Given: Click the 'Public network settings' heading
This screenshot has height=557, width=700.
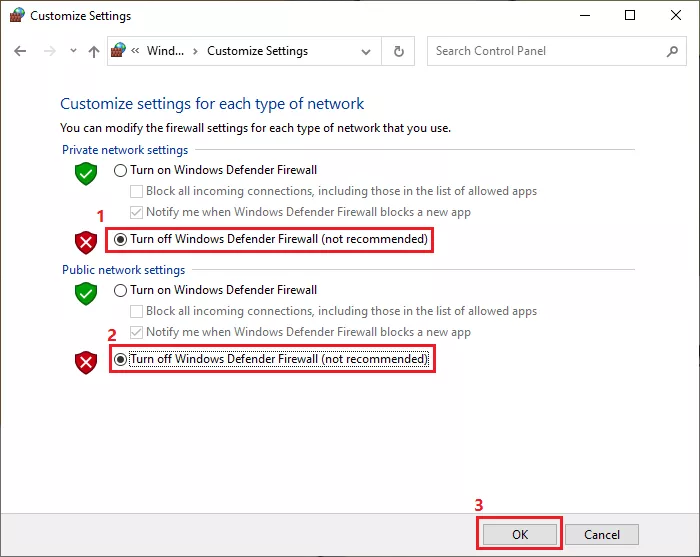Looking at the screenshot, I should click(123, 270).
